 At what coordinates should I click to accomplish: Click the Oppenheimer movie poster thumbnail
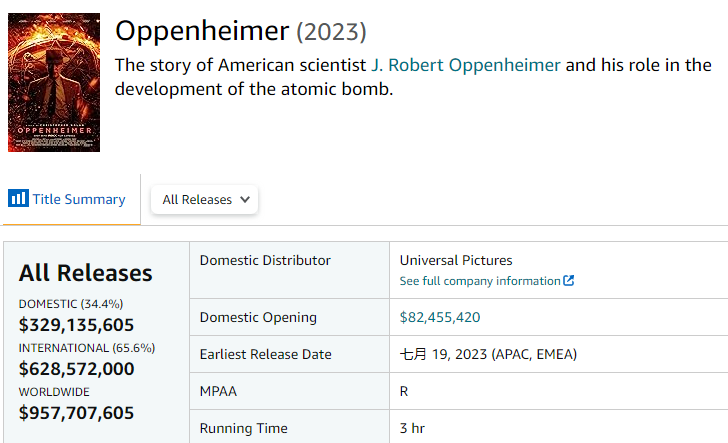54,82
